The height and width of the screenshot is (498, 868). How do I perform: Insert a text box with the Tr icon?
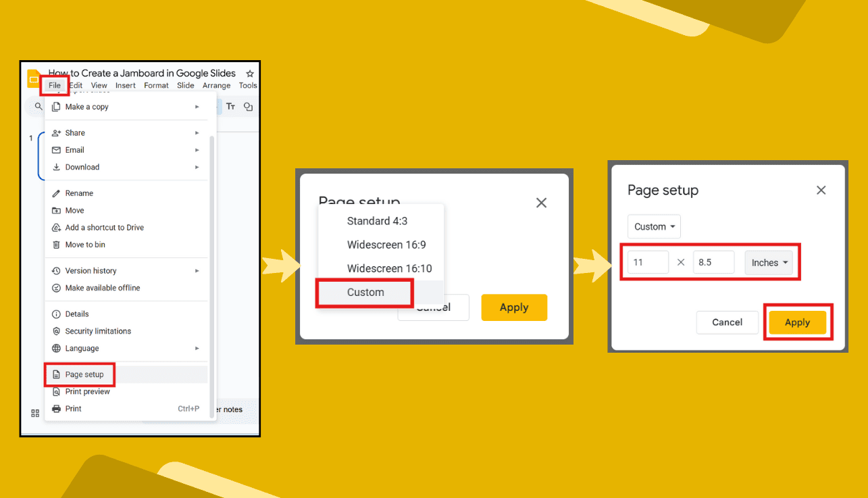click(x=230, y=106)
